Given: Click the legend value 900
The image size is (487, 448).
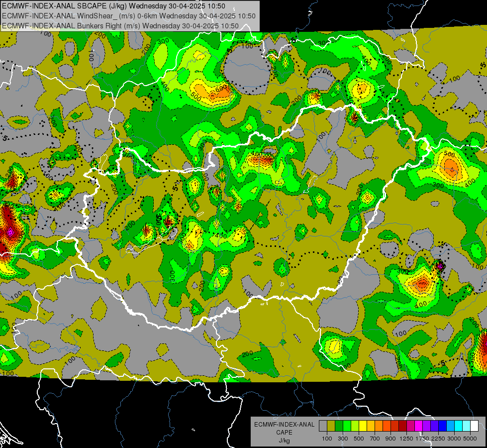Looking at the screenshot, I should (x=390, y=439).
